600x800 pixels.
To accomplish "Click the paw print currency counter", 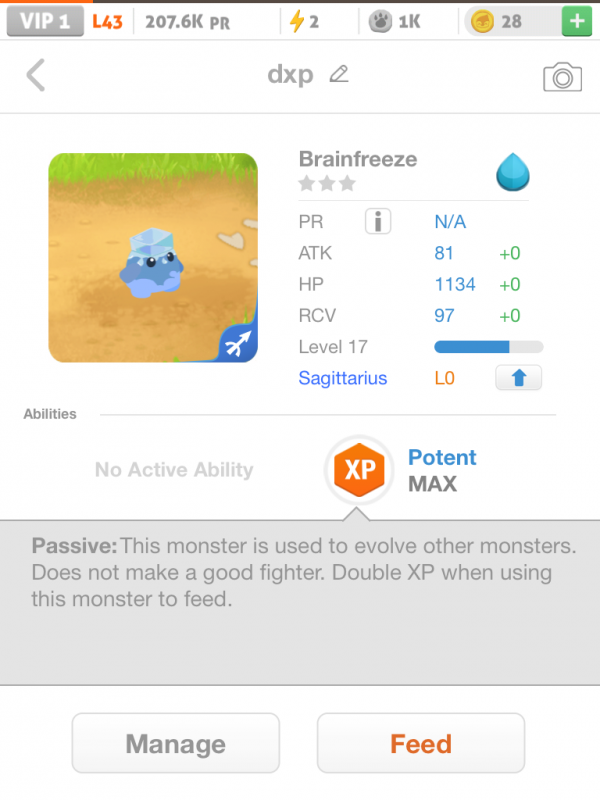I will point(394,21).
